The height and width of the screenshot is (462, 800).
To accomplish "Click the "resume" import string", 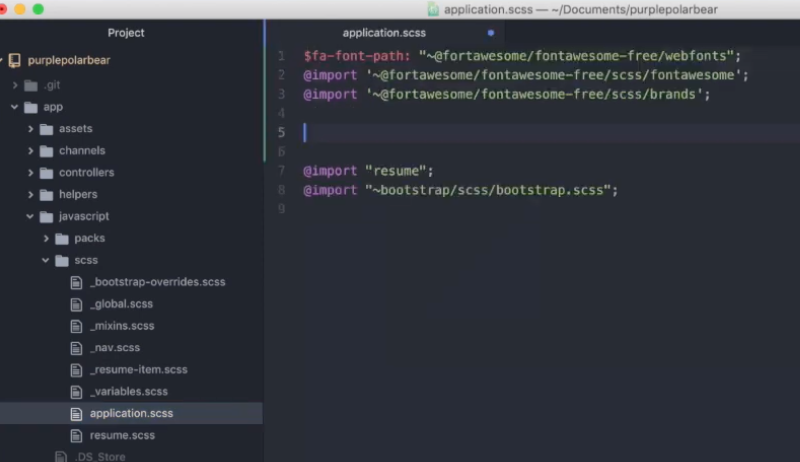I will (396, 171).
